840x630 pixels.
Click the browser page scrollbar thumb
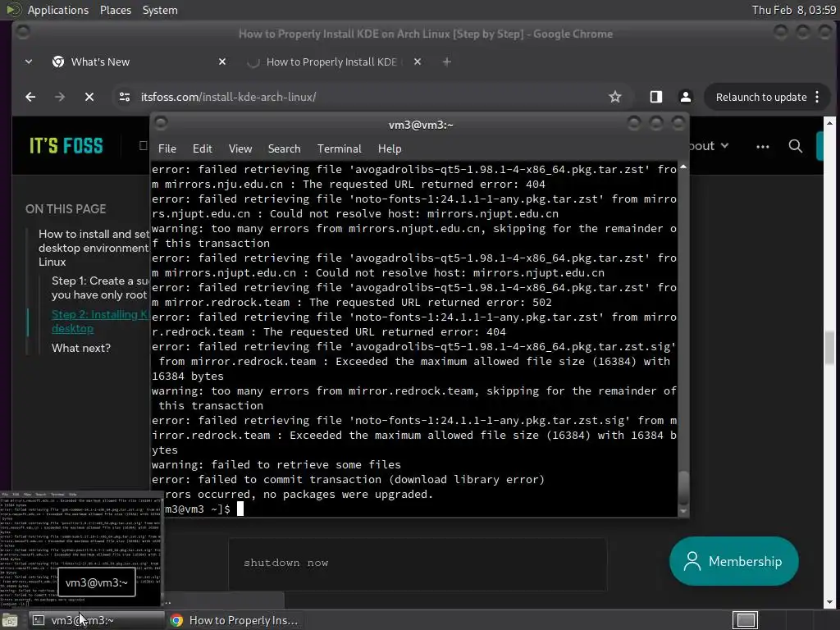click(829, 348)
